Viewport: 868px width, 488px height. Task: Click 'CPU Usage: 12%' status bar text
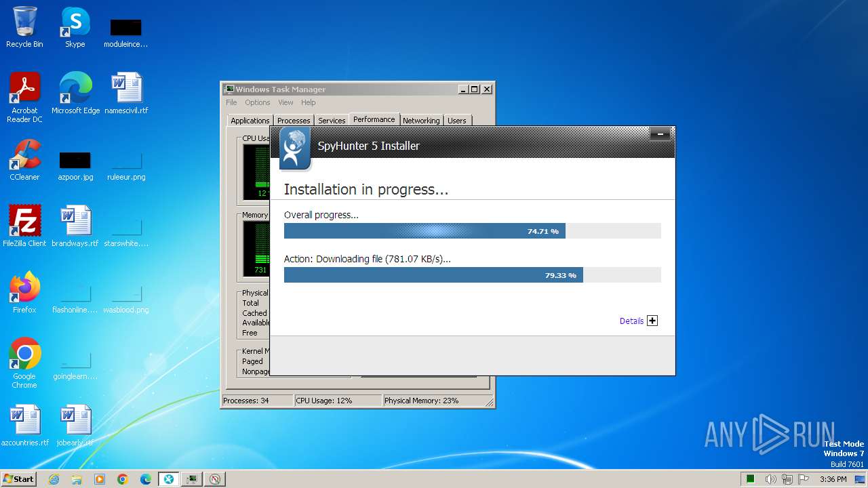click(324, 401)
